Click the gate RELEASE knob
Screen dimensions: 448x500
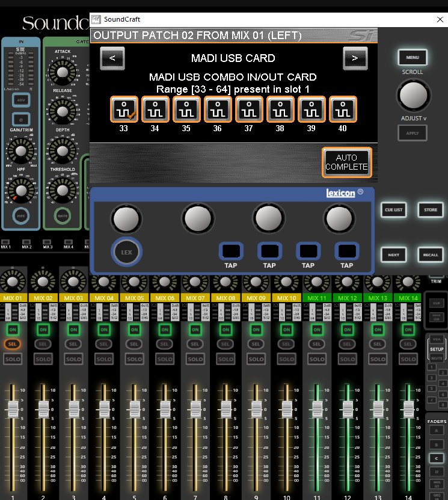[x=63, y=111]
